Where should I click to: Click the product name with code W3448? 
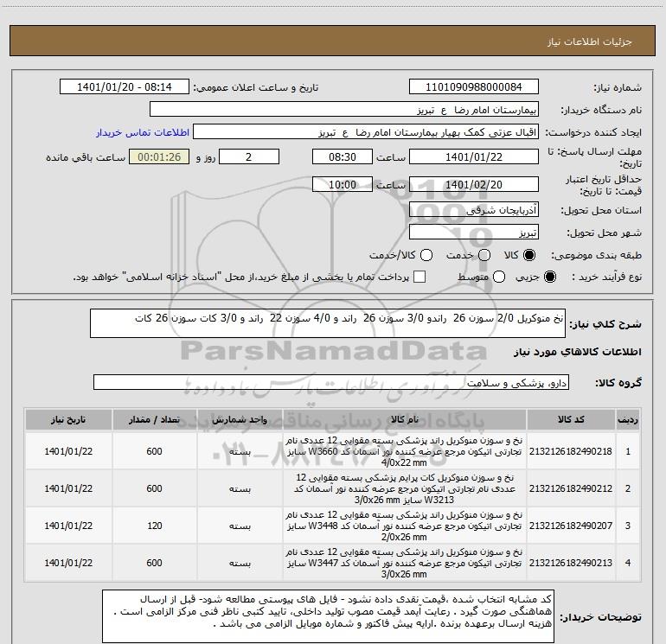point(405,526)
